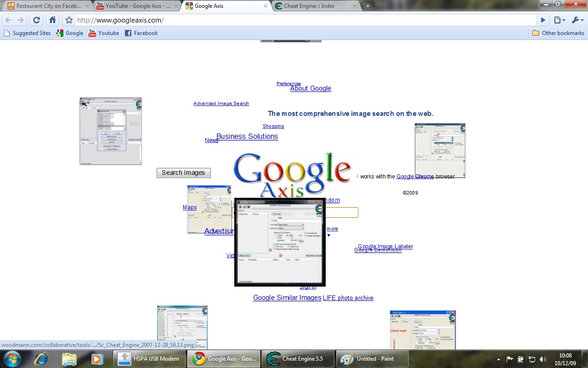Open the Business Solutions link

coord(247,137)
